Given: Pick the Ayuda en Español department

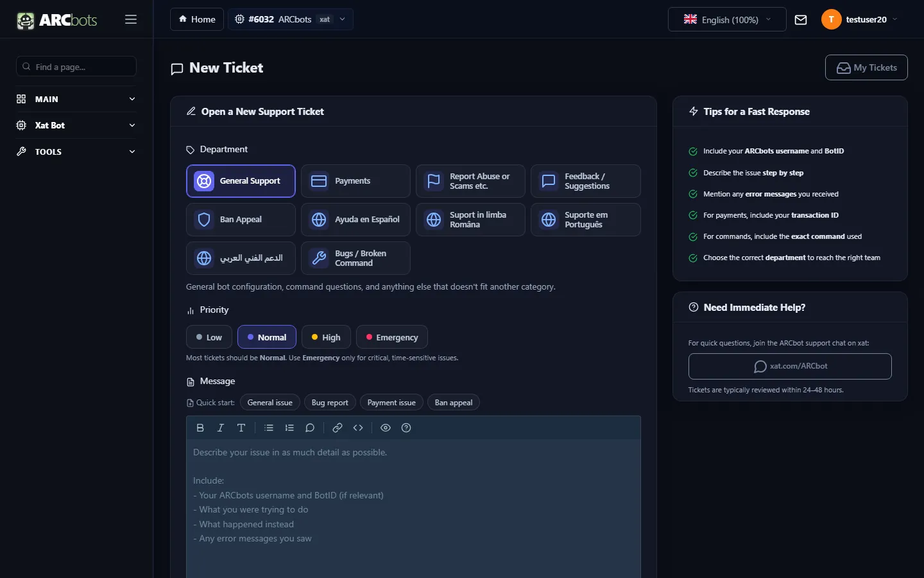Looking at the screenshot, I should coord(355,220).
